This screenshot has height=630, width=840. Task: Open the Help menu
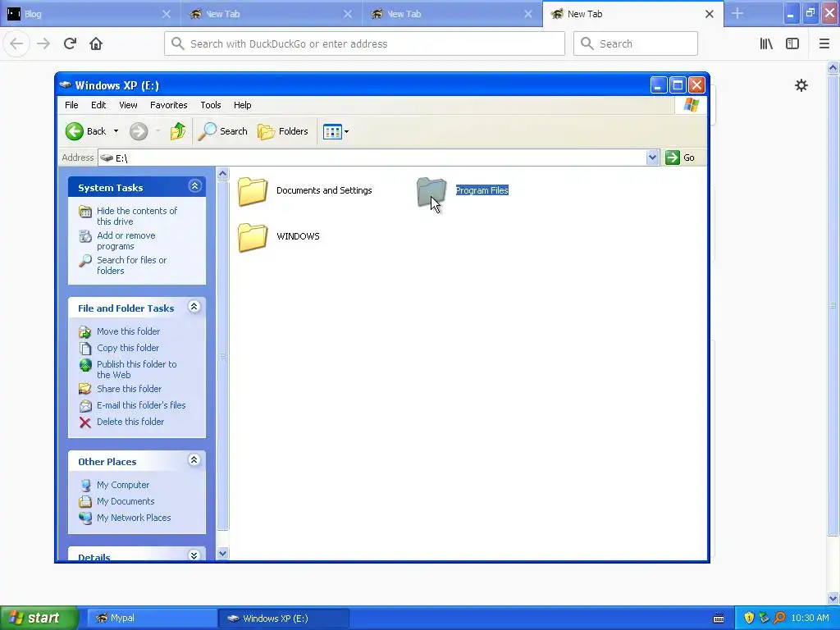click(x=242, y=105)
